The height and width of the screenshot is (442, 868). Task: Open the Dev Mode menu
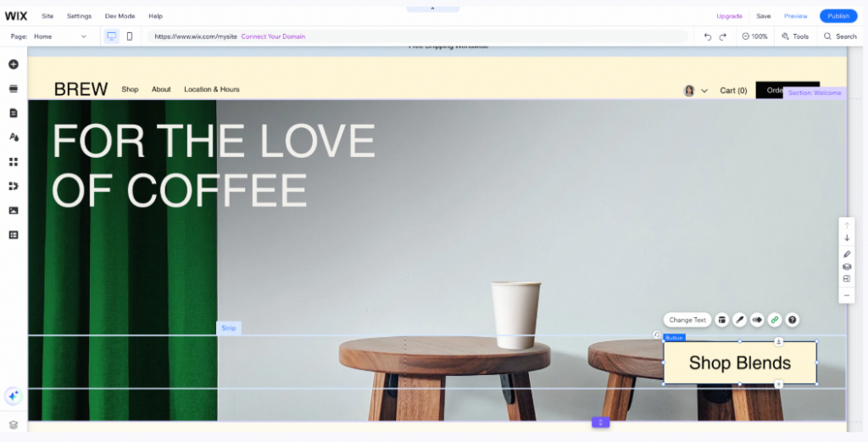(x=120, y=16)
